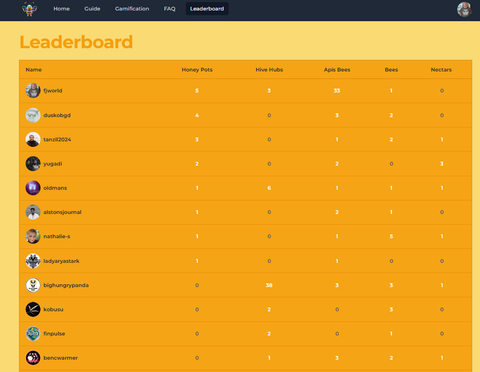Click duskobgd's avatar

point(33,115)
